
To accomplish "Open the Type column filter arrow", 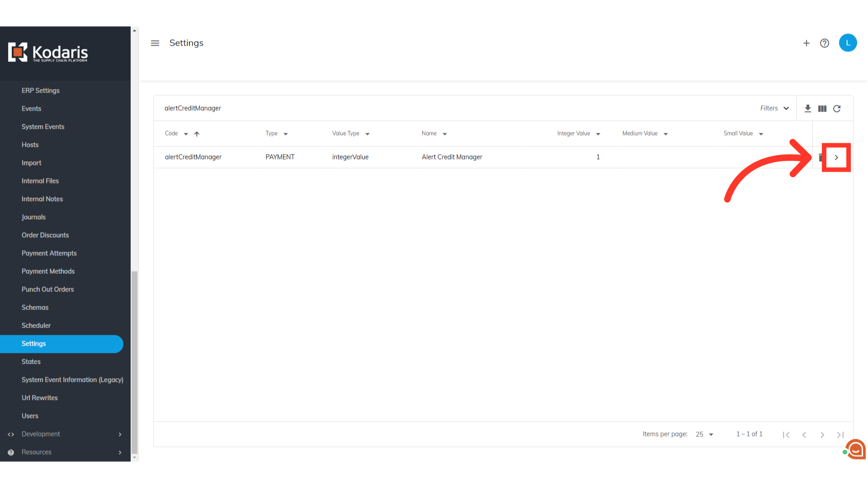I will tap(286, 134).
